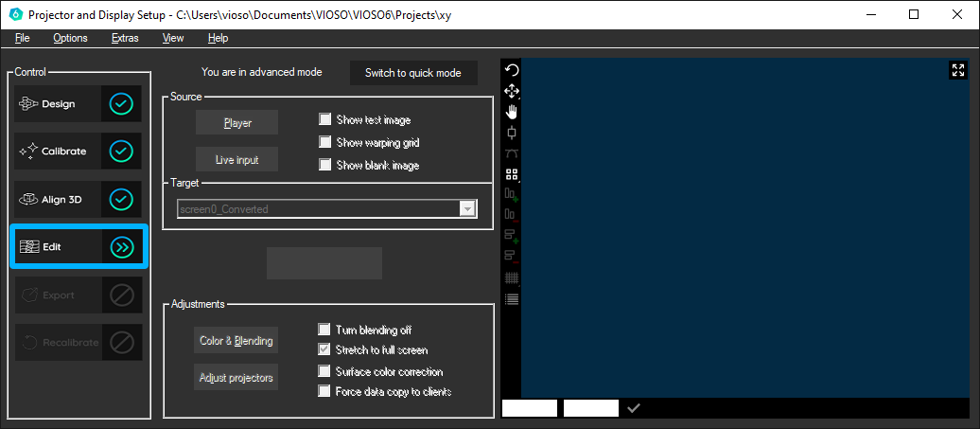Click the Align 3D step checkmark icon

pyautogui.click(x=121, y=200)
